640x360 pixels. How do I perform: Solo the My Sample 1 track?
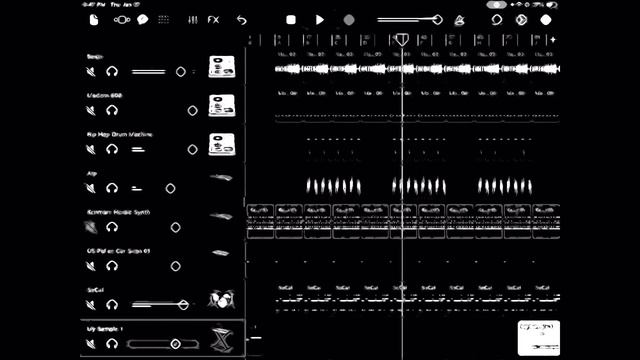(112, 344)
